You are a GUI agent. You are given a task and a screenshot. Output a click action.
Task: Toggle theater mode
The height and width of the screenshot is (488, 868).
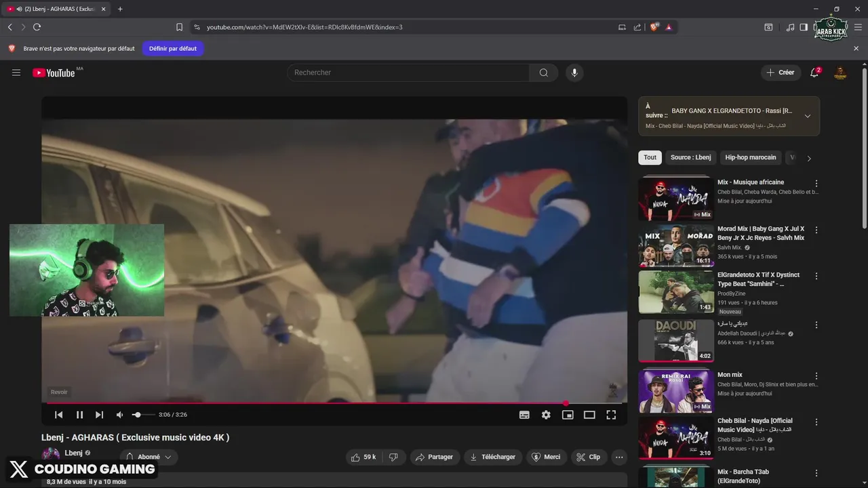point(589,415)
